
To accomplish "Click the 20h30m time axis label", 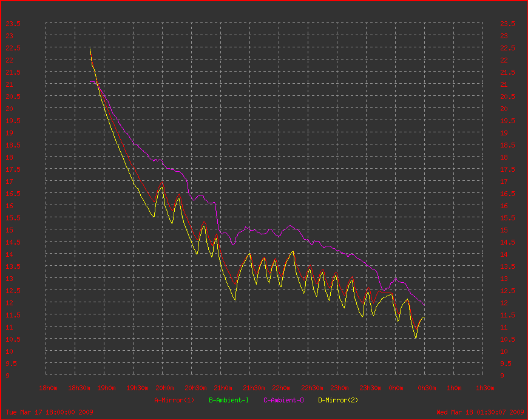I will 195,388.
